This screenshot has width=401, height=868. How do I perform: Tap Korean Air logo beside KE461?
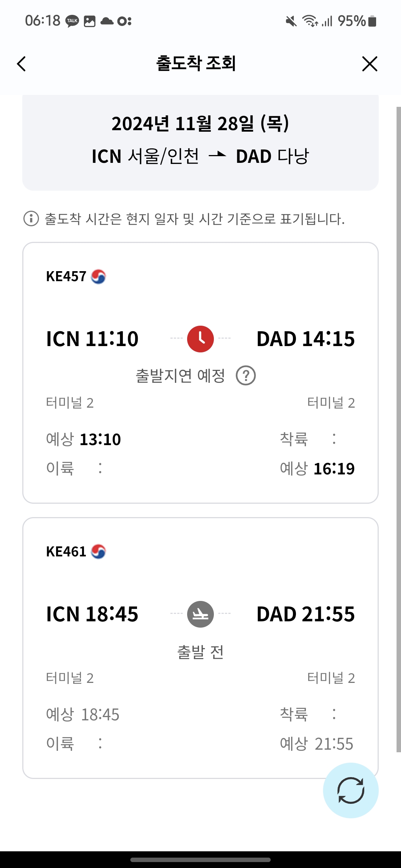tap(98, 552)
